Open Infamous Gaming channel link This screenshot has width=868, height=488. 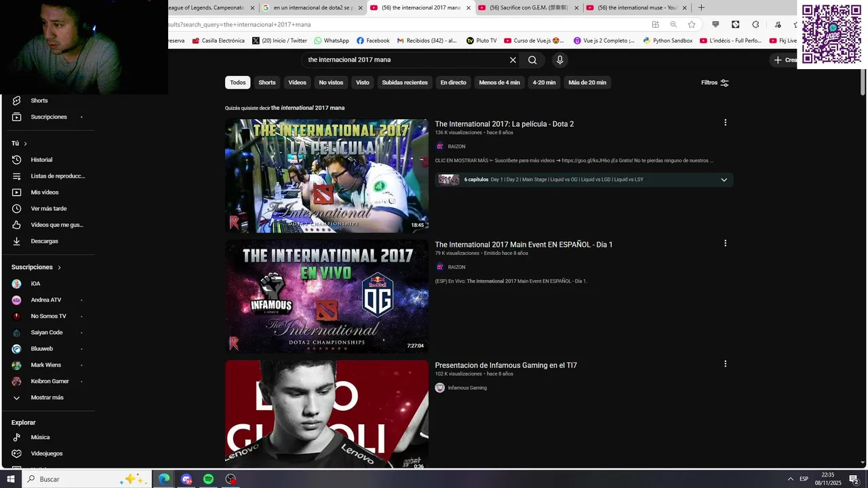coord(467,388)
